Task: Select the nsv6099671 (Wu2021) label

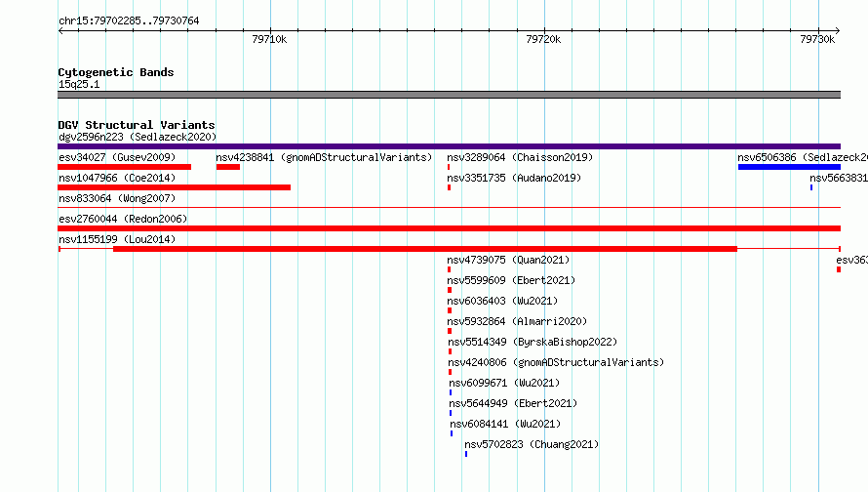Action: point(504,383)
